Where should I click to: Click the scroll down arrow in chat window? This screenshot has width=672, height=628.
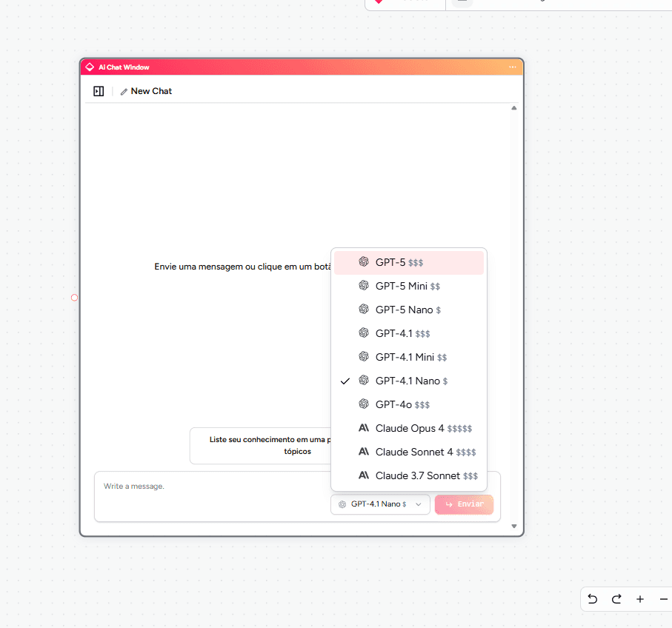(514, 527)
